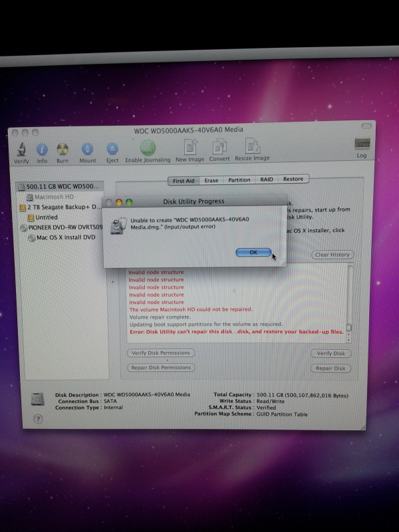Click the Repair Disk Permissions button
This screenshot has width=399, height=532.
161,368
